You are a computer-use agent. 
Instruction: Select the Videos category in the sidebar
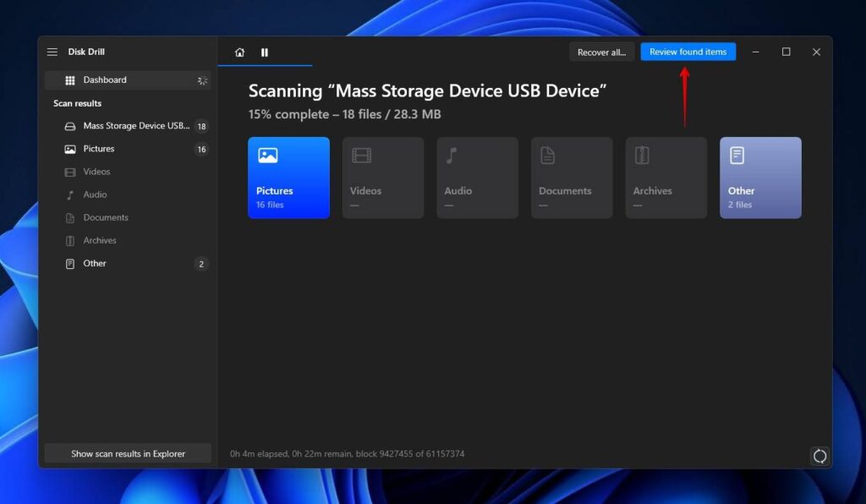point(96,172)
